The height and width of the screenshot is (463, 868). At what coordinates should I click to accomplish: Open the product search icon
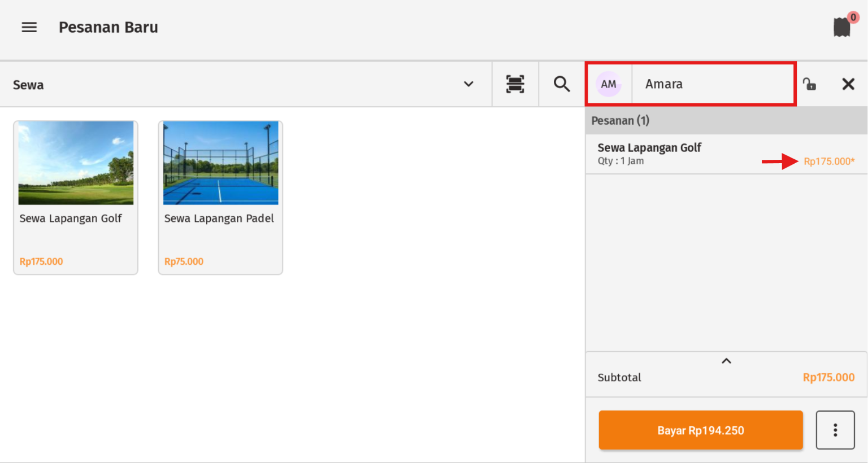pyautogui.click(x=562, y=84)
